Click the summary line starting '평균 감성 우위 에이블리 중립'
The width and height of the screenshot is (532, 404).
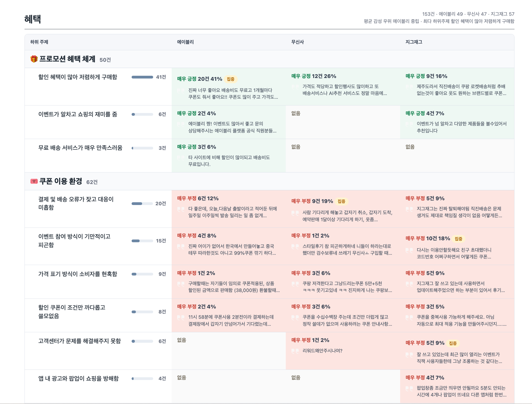[x=439, y=21]
